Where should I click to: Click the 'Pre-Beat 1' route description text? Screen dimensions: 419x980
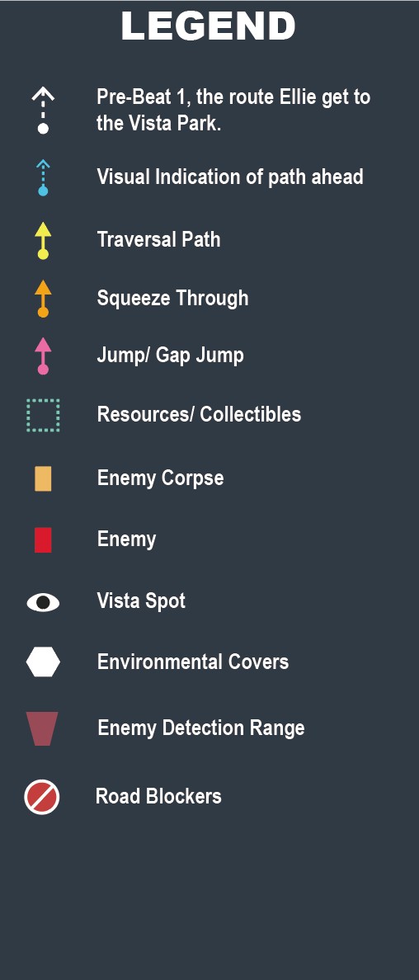[x=233, y=110]
